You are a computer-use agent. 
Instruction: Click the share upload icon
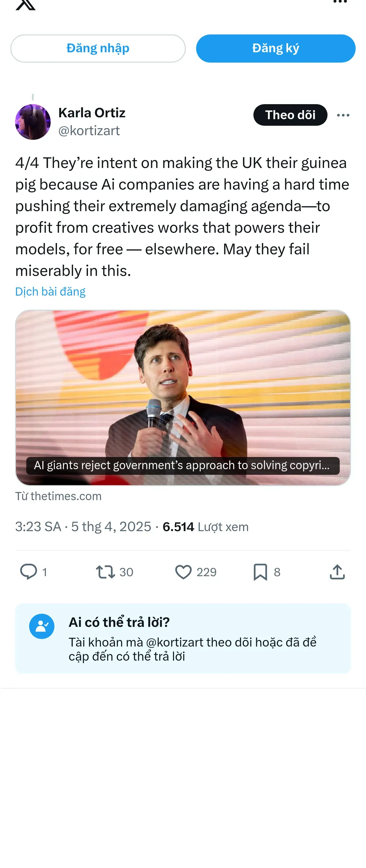click(x=337, y=571)
